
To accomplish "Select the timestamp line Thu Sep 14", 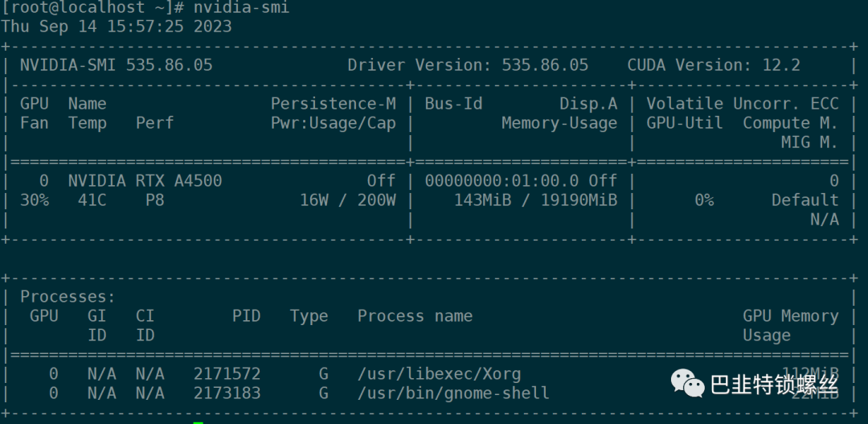I will point(117,26).
